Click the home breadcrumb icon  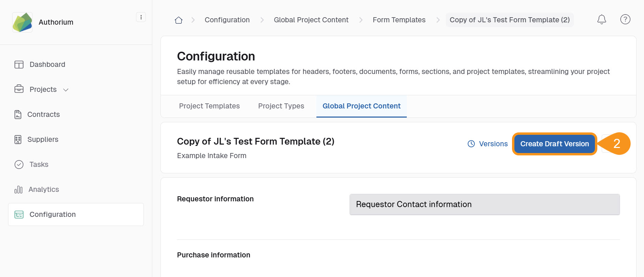[x=179, y=20]
